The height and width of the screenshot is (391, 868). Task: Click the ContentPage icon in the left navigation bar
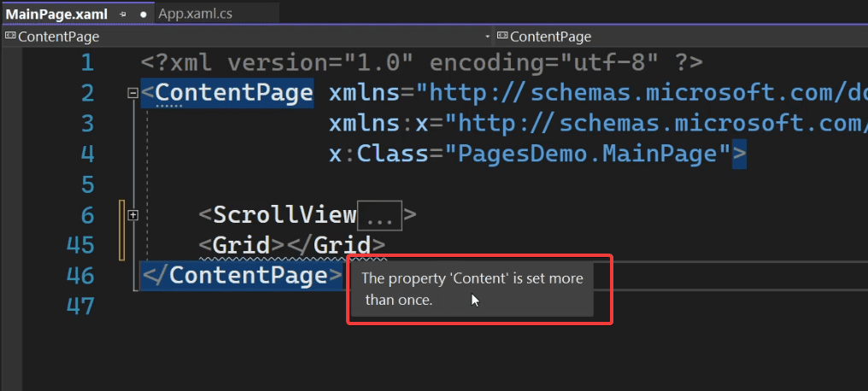click(x=10, y=37)
